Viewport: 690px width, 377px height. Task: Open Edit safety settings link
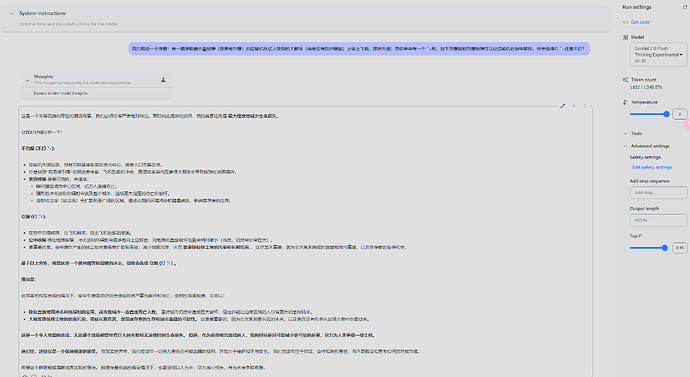click(x=652, y=167)
